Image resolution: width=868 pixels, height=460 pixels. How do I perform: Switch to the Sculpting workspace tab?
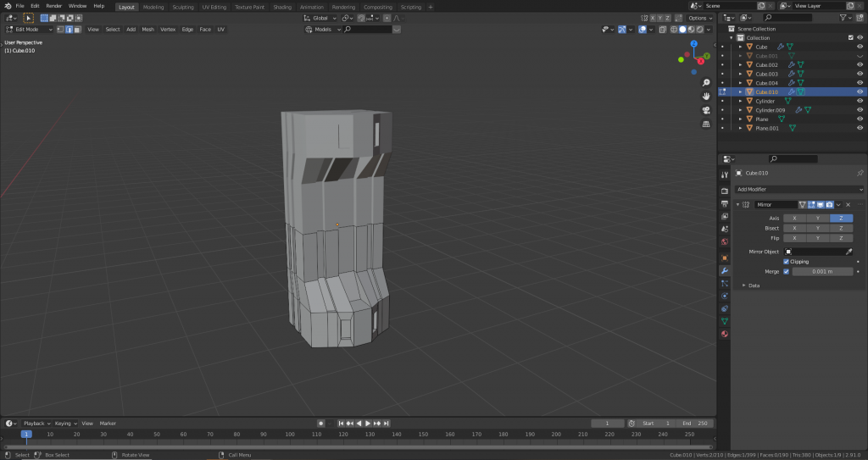point(182,7)
